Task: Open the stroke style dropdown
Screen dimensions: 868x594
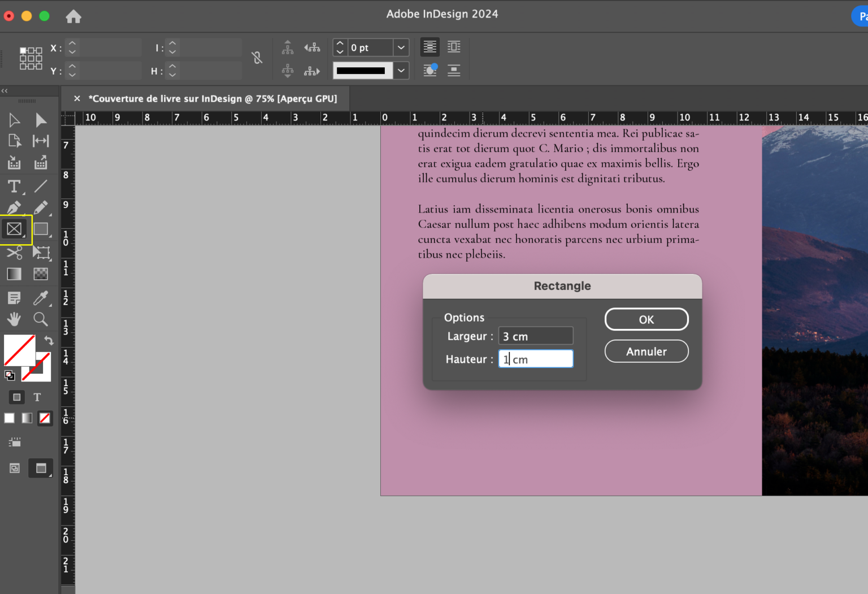Action: [x=401, y=71]
